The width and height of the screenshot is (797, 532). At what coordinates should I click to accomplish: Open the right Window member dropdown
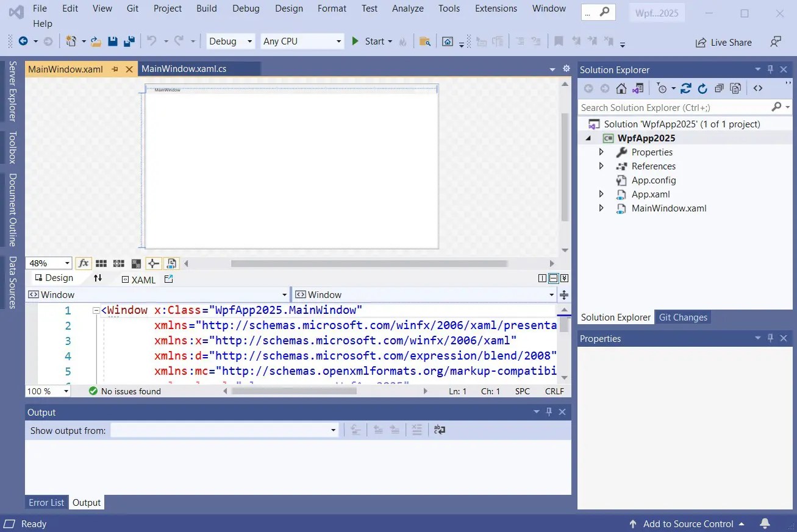(x=424, y=295)
